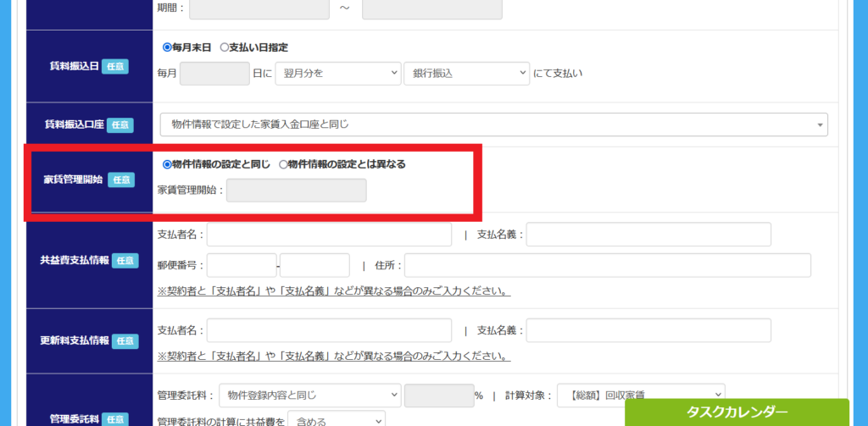Screen dimensions: 868x426
Task: Choose 物件情報の設定と同じ radio option
Action: tap(167, 164)
